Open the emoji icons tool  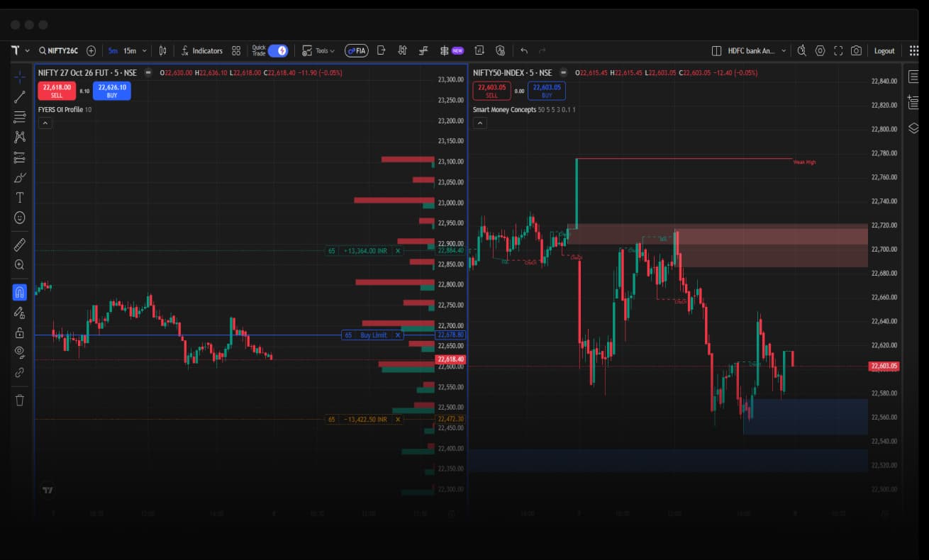pyautogui.click(x=20, y=218)
